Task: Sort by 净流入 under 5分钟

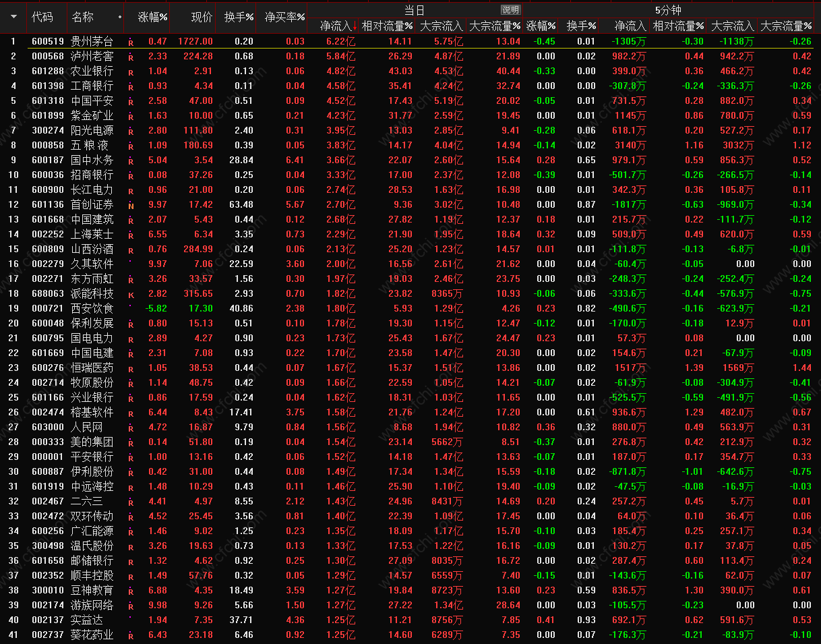Action: click(x=630, y=26)
